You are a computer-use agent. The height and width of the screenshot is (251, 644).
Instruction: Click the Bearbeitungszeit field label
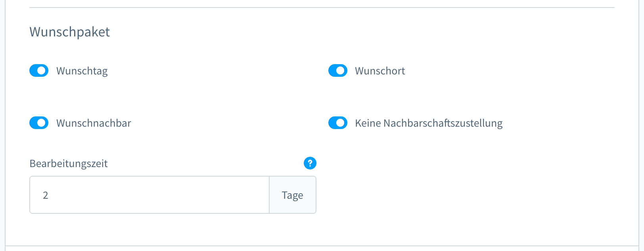click(x=69, y=164)
